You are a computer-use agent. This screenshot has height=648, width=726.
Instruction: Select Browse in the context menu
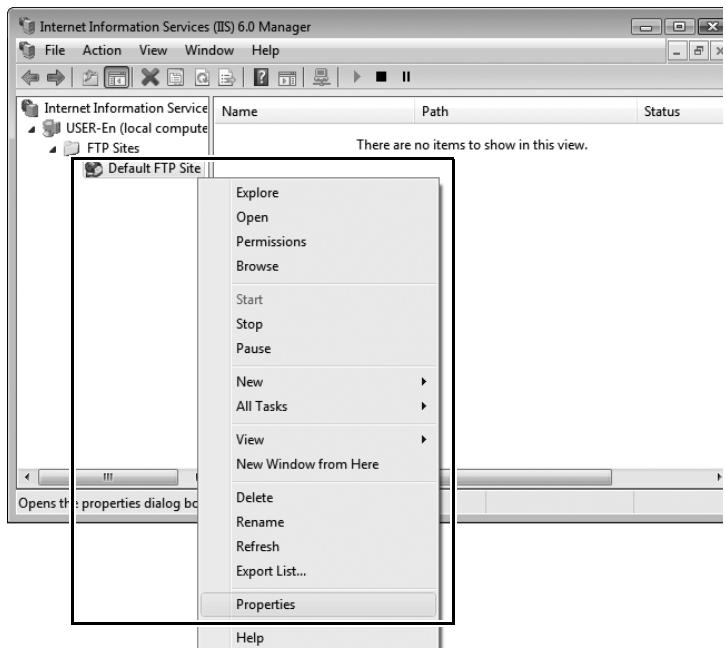[x=319, y=266]
